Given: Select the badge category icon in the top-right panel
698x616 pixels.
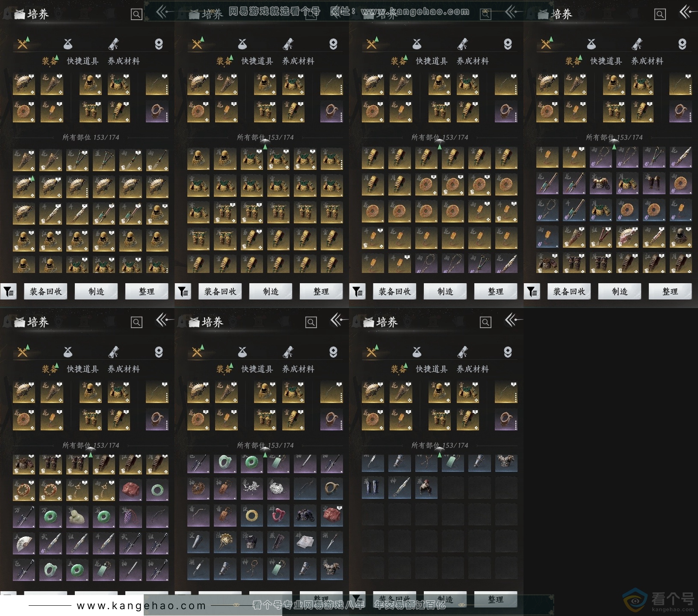Looking at the screenshot, I should [x=682, y=44].
